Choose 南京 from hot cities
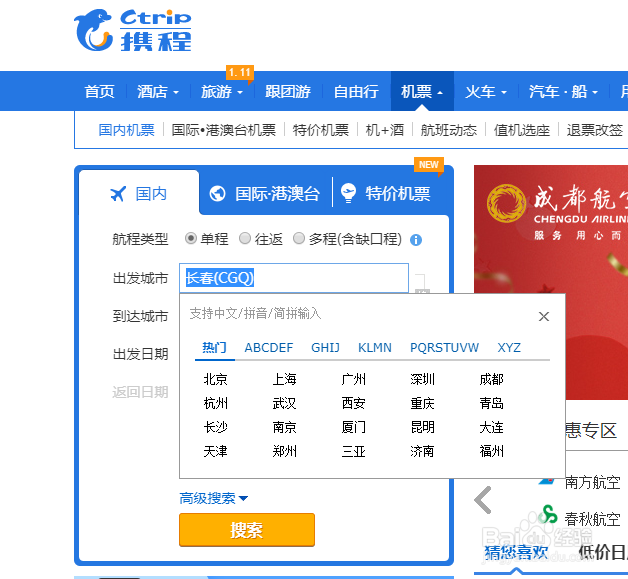This screenshot has height=579, width=628. coord(284,427)
